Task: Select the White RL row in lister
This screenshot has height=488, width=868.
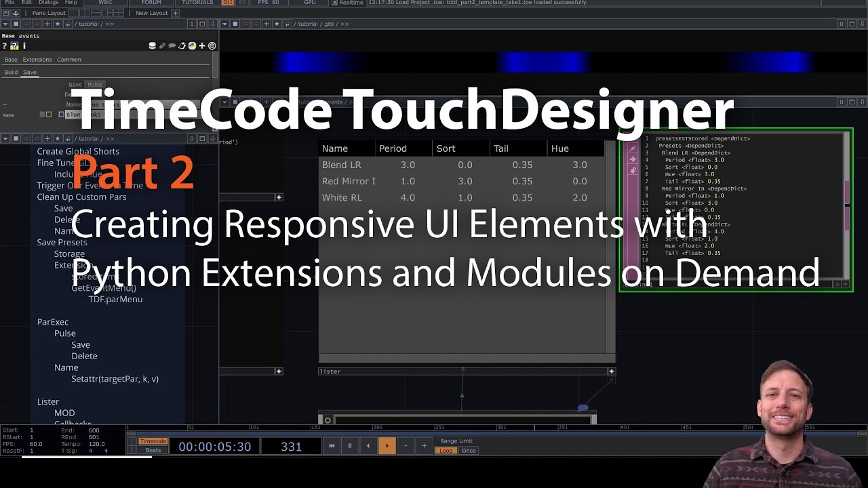Action: pyautogui.click(x=461, y=197)
